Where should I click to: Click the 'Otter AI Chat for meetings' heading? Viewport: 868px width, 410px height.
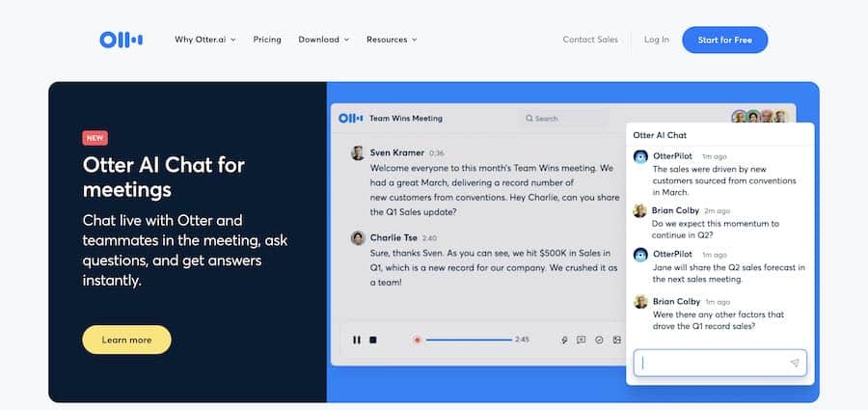coord(164,178)
